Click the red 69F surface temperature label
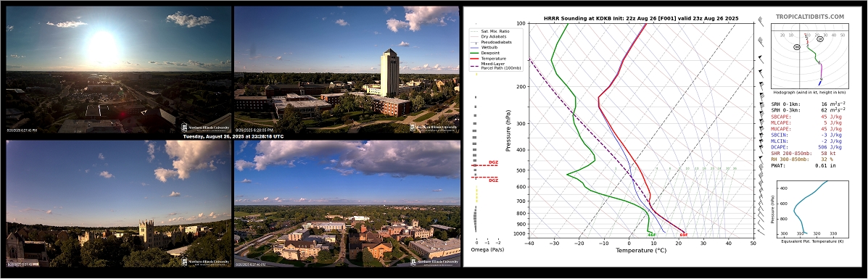The image size is (868, 279). coord(684,236)
